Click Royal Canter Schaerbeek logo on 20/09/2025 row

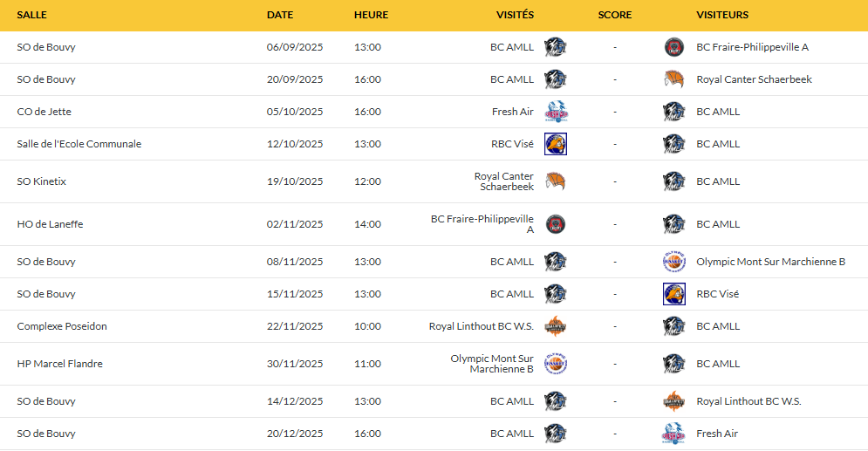click(x=673, y=79)
